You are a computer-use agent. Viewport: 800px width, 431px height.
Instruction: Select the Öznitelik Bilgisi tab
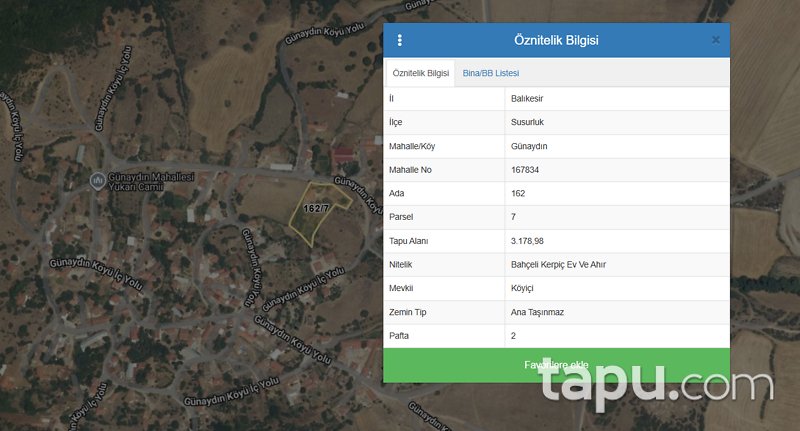pyautogui.click(x=420, y=73)
